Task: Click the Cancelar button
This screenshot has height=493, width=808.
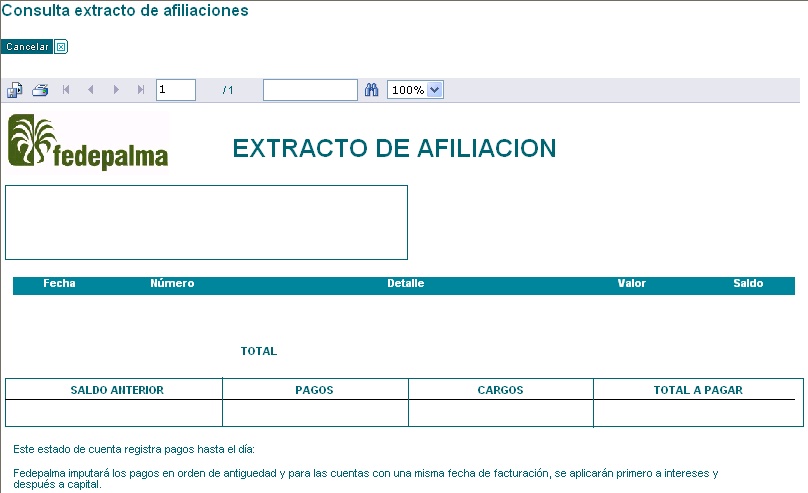Action: pos(27,47)
